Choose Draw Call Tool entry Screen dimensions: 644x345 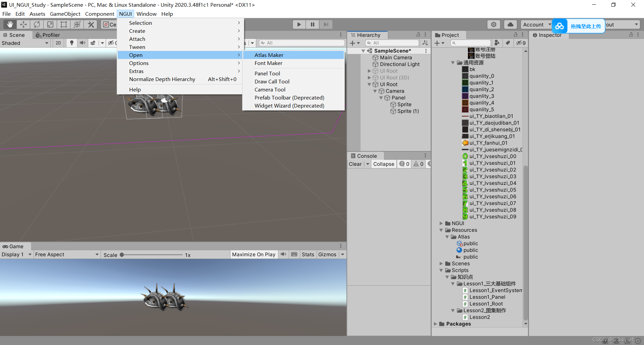point(293,81)
